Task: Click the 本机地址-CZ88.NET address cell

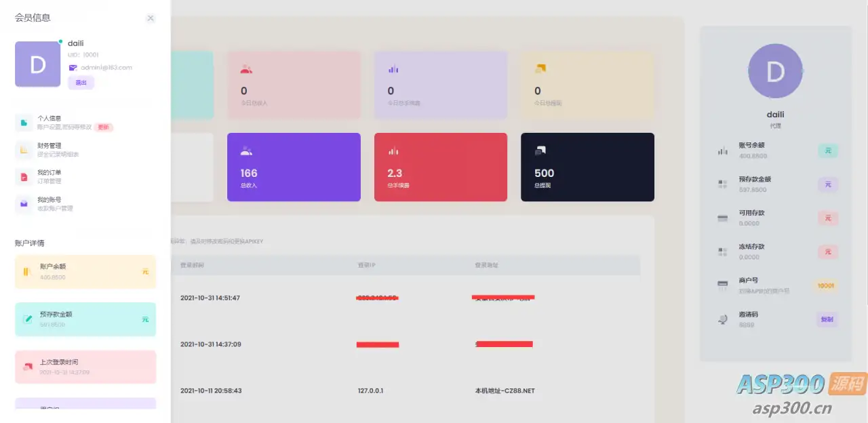Action: pos(505,391)
